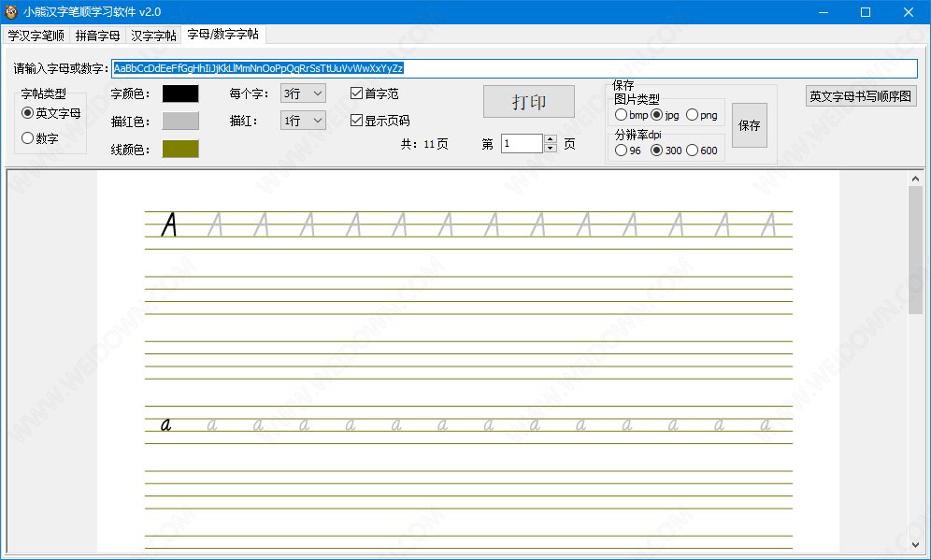Click the preview scrollbar up arrow
The width and height of the screenshot is (931, 560).
[915, 179]
